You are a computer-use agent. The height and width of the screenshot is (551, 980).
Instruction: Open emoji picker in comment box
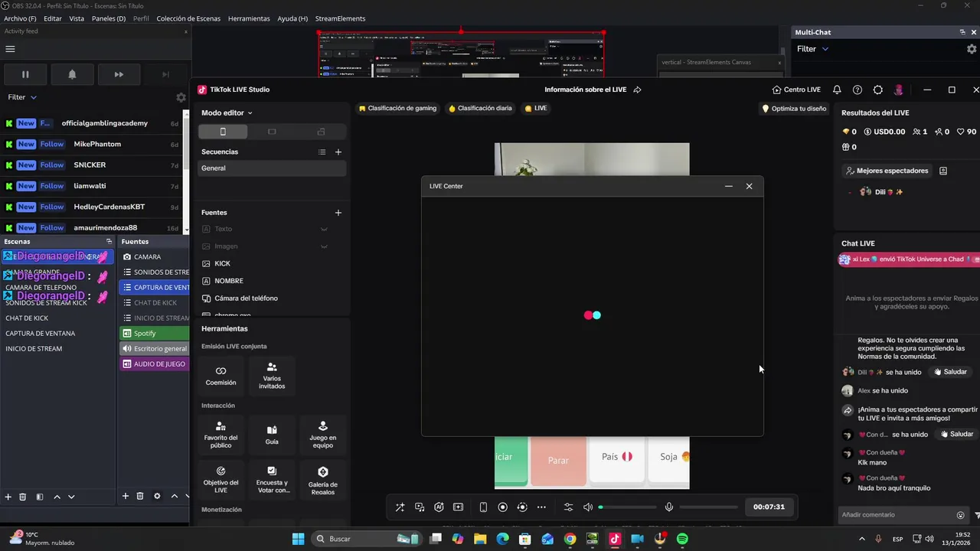point(961,515)
